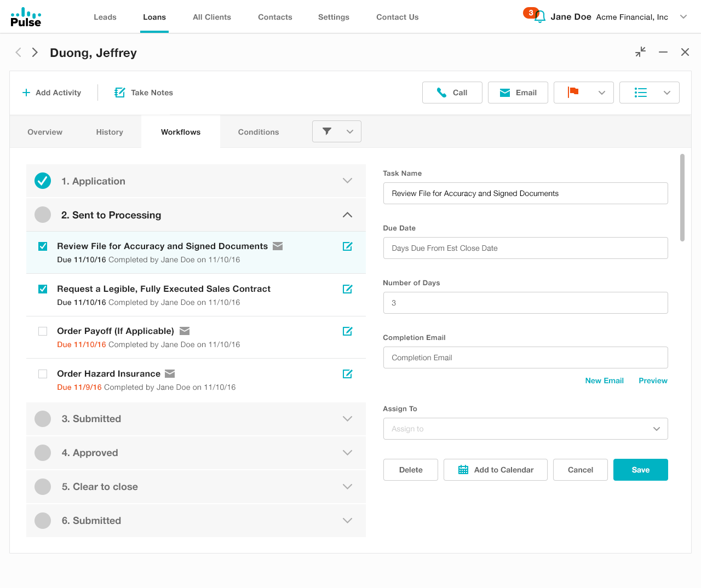Click the edit icon for Request Sales Contract
This screenshot has height=588, width=701.
tap(347, 289)
